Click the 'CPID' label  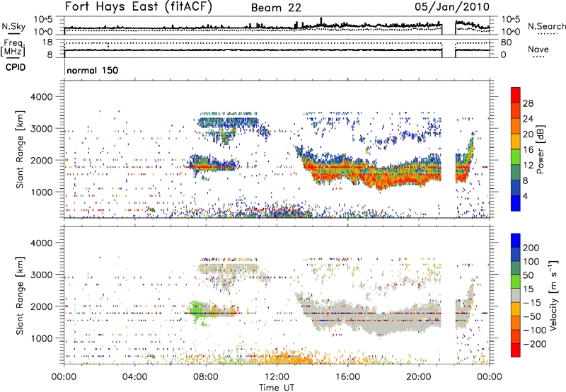pos(16,67)
